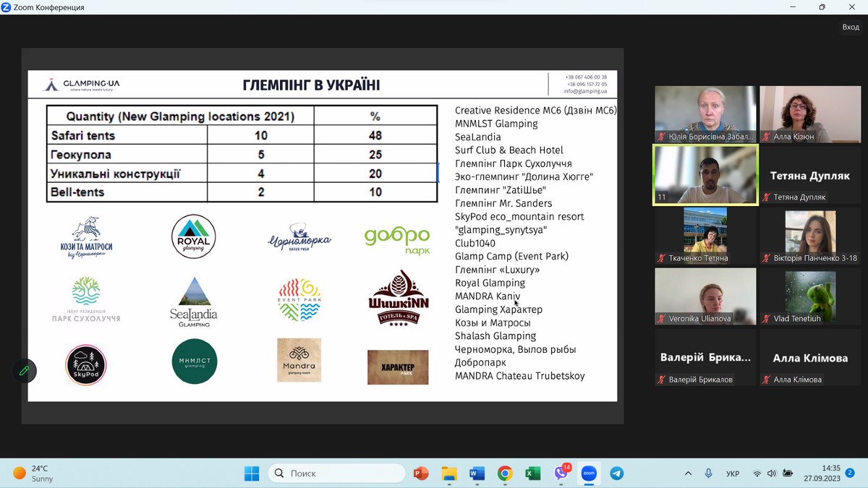Click the Вход button at top right

coord(850,27)
